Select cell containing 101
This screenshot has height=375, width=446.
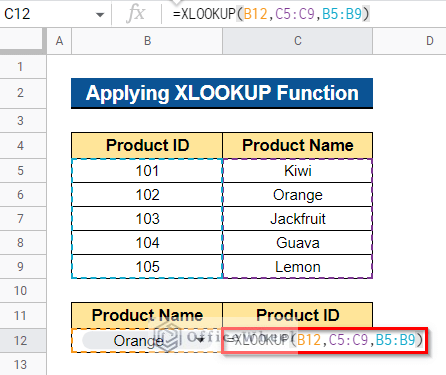pyautogui.click(x=147, y=171)
